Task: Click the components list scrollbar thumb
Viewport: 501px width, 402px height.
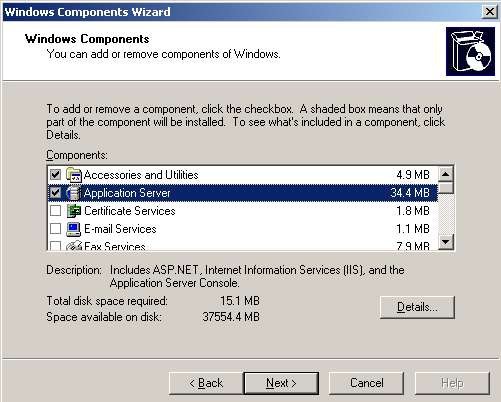Action: (446, 188)
